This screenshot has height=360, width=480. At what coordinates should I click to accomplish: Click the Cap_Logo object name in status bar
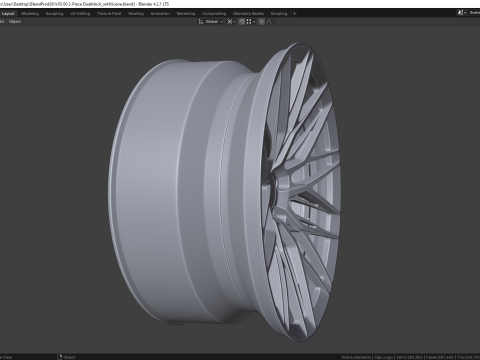pyautogui.click(x=384, y=357)
